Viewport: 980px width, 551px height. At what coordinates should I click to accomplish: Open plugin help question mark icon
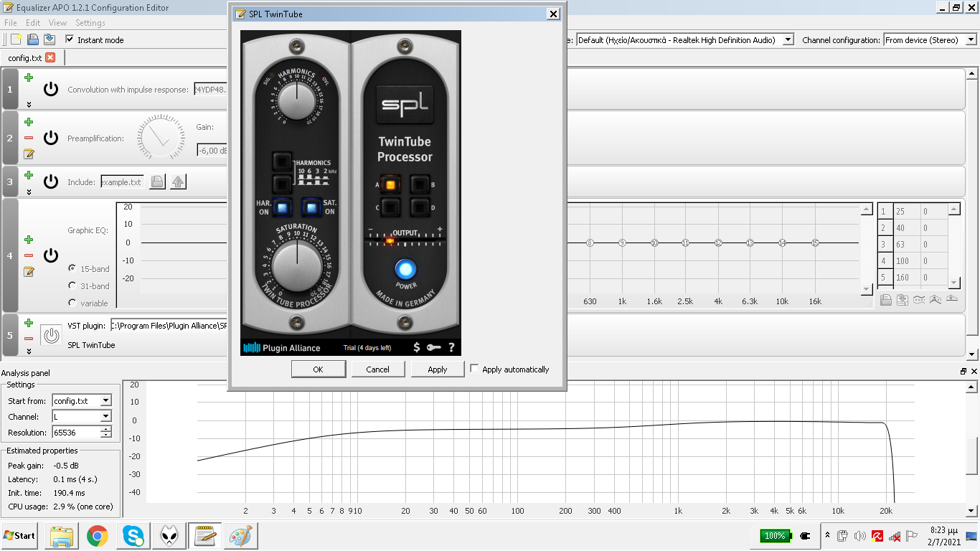tap(451, 348)
